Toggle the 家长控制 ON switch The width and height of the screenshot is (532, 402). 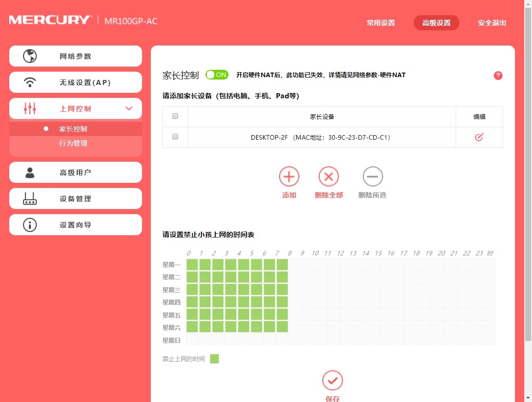tap(217, 75)
